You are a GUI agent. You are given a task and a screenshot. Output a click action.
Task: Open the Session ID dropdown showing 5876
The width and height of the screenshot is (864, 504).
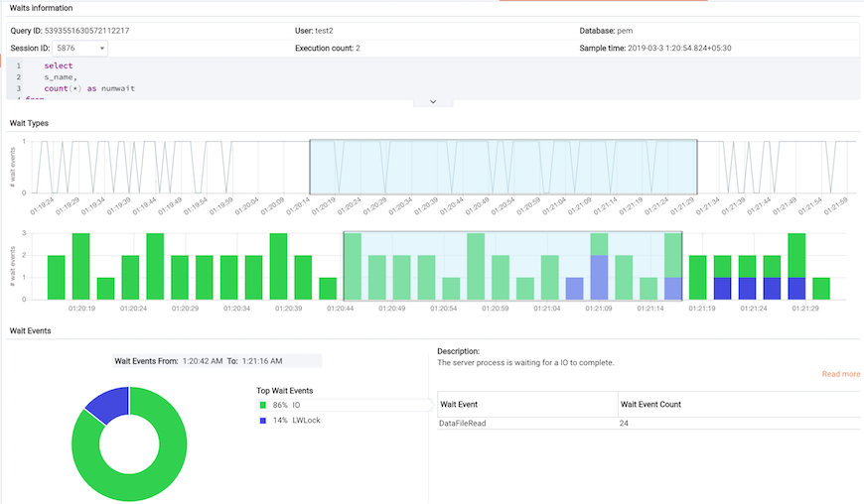click(79, 49)
